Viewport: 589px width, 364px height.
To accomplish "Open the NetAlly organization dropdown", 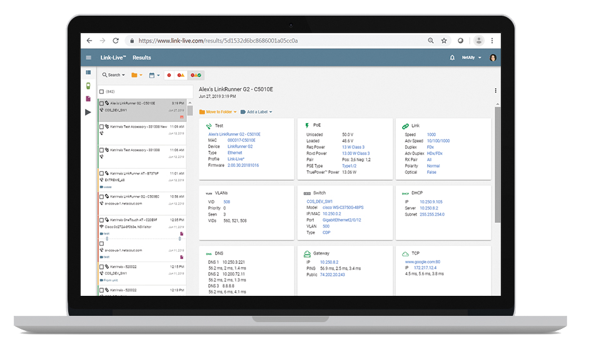I will tap(471, 58).
